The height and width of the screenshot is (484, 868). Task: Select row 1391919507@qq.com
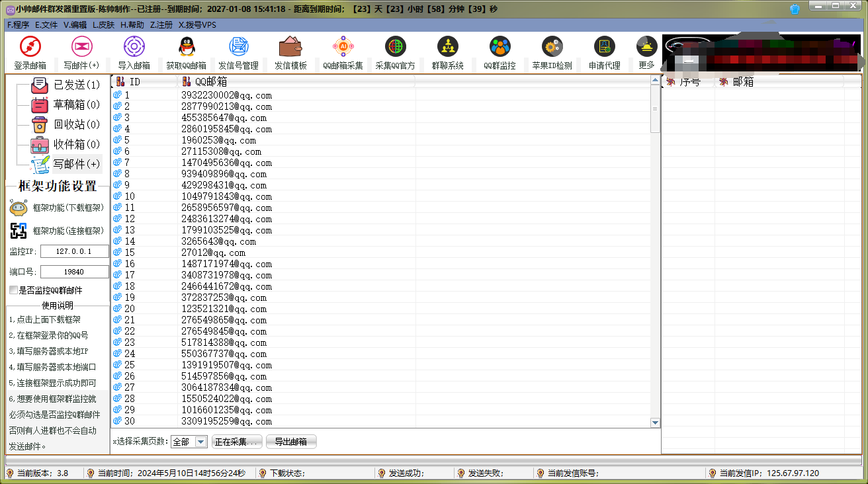pyautogui.click(x=381, y=365)
